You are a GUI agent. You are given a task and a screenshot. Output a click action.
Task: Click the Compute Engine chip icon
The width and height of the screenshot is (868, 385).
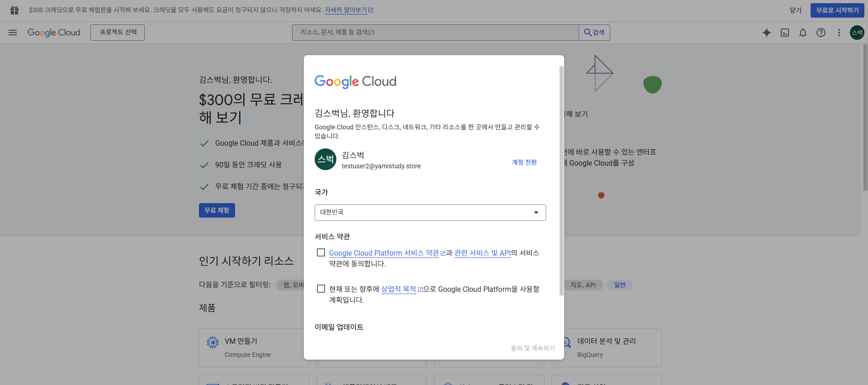[212, 342]
